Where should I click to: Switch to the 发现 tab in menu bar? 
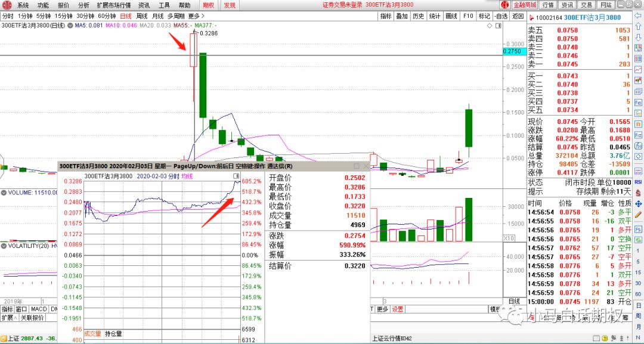pyautogui.click(x=230, y=5)
